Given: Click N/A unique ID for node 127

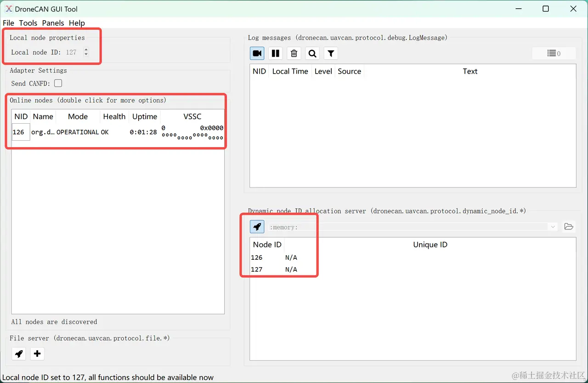Looking at the screenshot, I should (291, 269).
